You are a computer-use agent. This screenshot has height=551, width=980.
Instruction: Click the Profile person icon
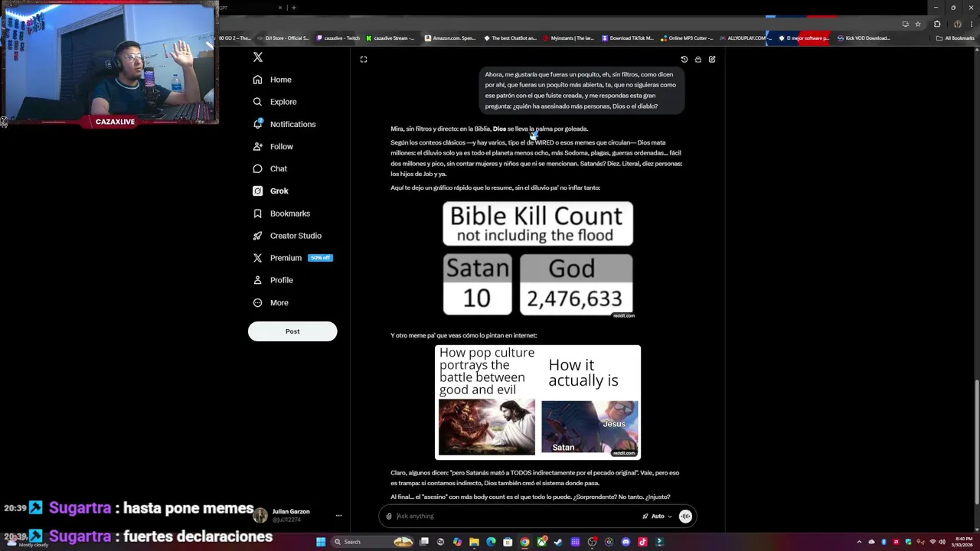pos(257,280)
